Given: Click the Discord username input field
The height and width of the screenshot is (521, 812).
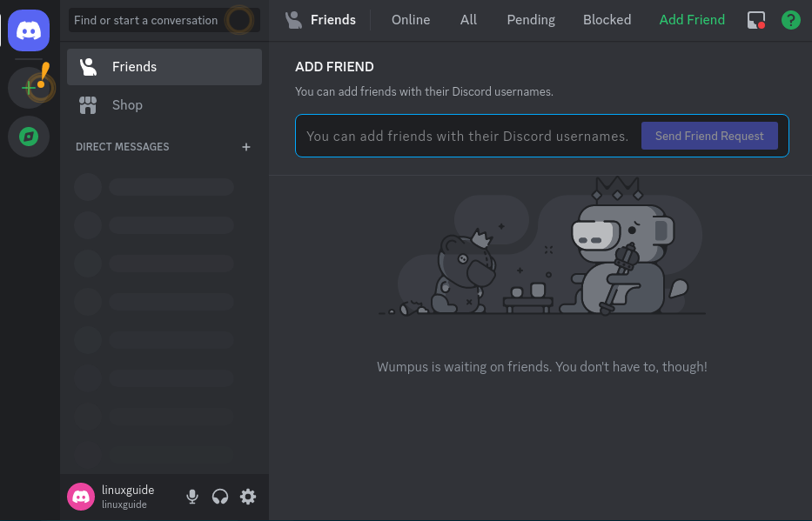Looking at the screenshot, I should [x=467, y=137].
